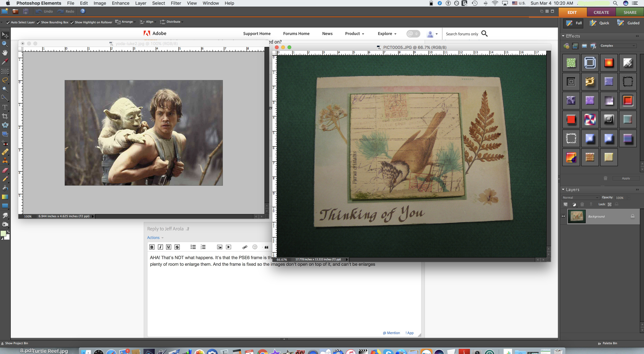Select the Gradient tool
644x354 pixels.
(x=5, y=197)
